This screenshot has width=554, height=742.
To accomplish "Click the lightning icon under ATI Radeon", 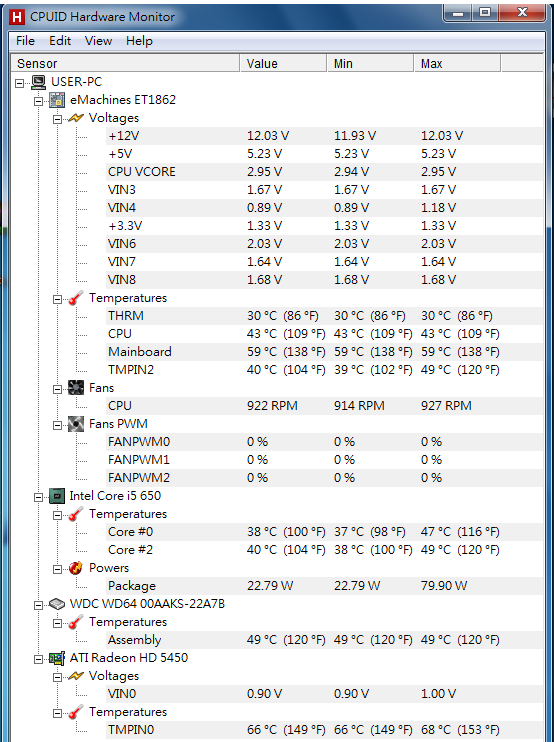I will click(x=76, y=676).
